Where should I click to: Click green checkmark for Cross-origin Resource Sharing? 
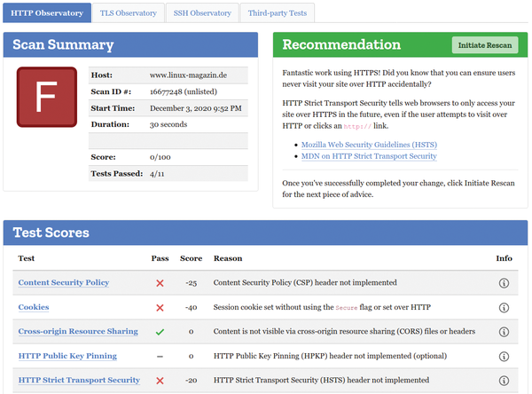[160, 332]
